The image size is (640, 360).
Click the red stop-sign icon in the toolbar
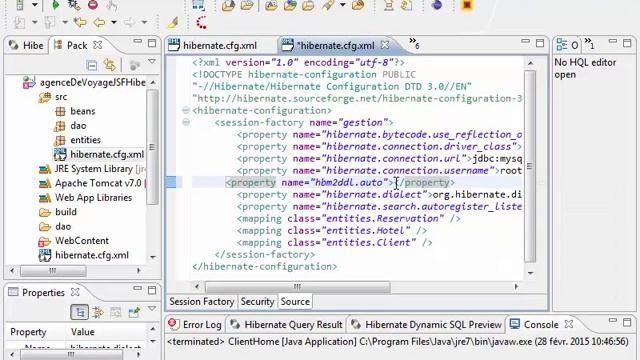pyautogui.click(x=93, y=5)
